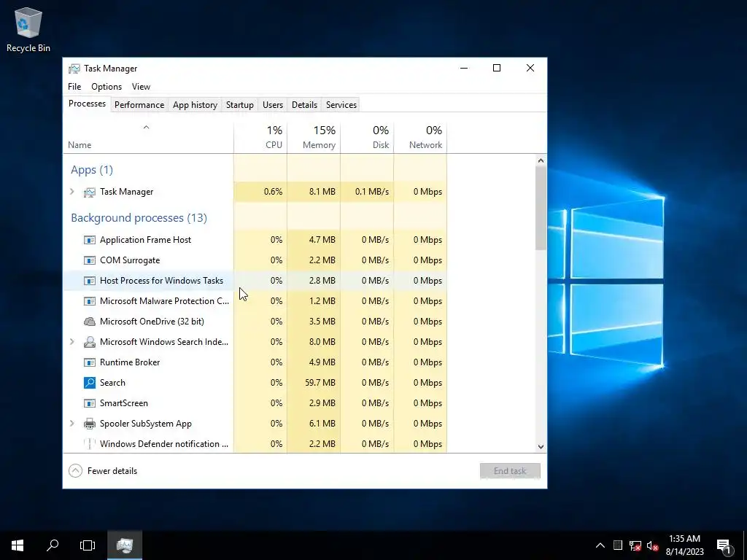Click the muted volume tray icon
Screen dimensions: 747x560
653,545
